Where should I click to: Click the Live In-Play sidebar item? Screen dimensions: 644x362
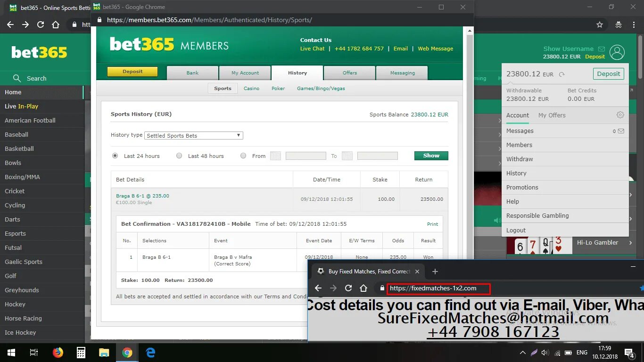41,107
